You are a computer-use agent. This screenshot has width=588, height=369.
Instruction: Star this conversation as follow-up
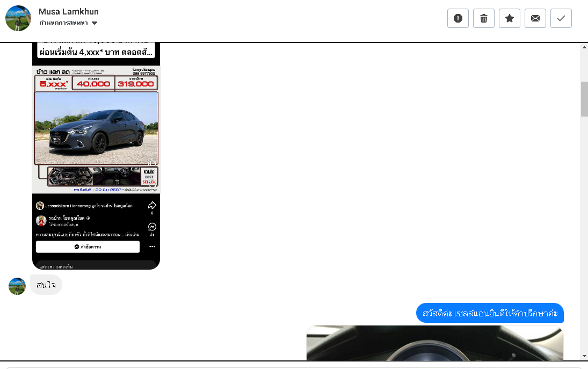coord(510,18)
